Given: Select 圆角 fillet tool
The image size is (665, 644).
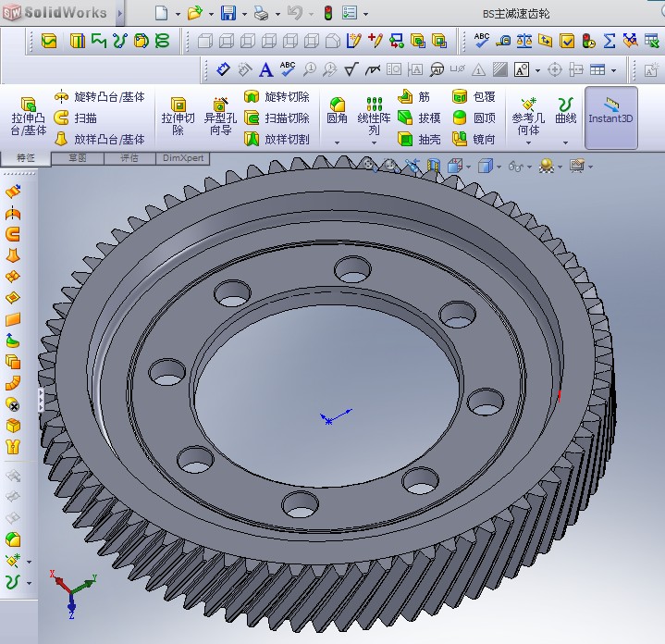Looking at the screenshot, I should click(x=338, y=111).
